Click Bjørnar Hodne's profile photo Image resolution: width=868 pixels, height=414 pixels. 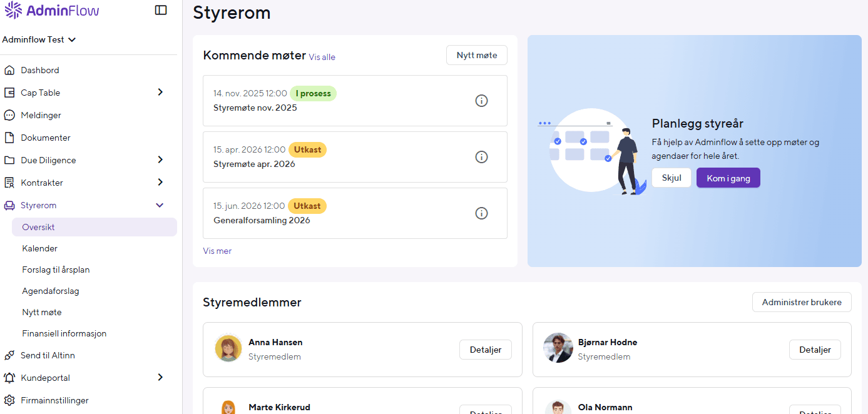[558, 348]
